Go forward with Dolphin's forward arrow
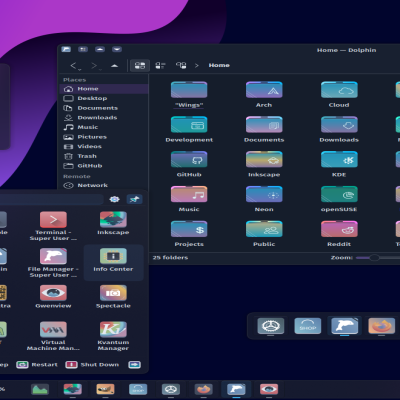Viewport: 400px width, 400px height. coord(94,65)
